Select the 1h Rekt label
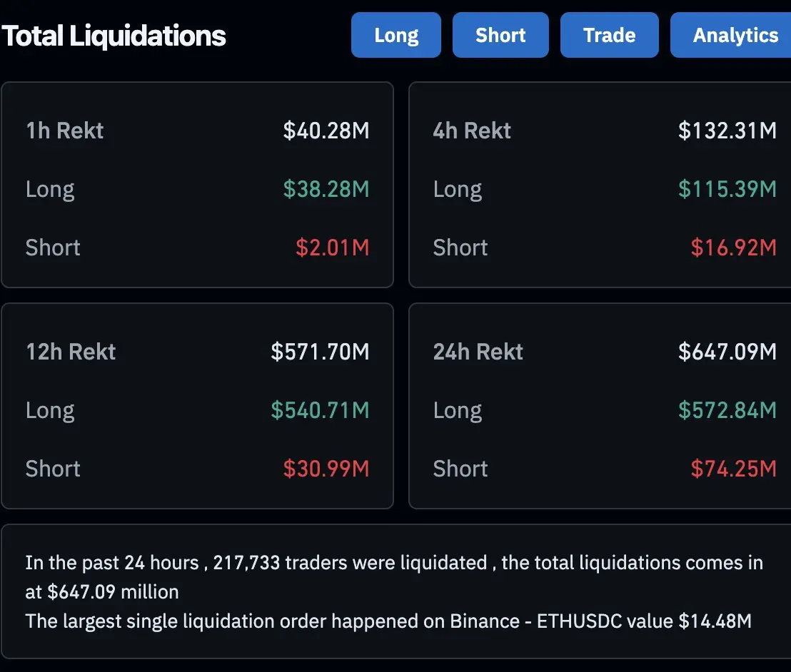 (x=65, y=131)
